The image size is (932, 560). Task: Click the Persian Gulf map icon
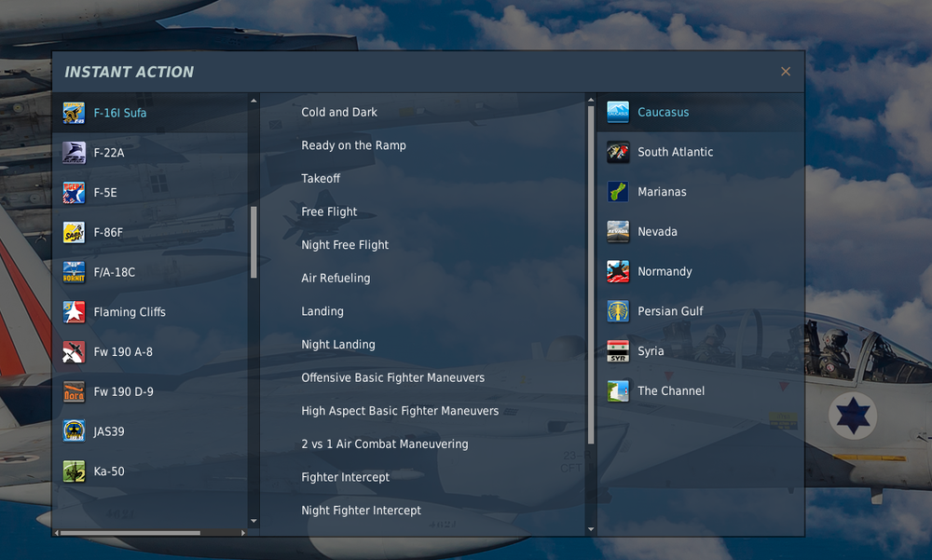click(x=618, y=311)
